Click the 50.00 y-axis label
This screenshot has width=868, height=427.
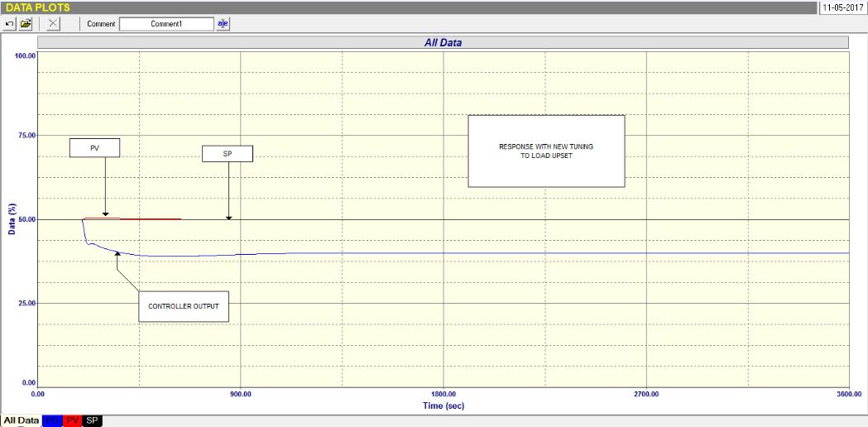tap(28, 219)
